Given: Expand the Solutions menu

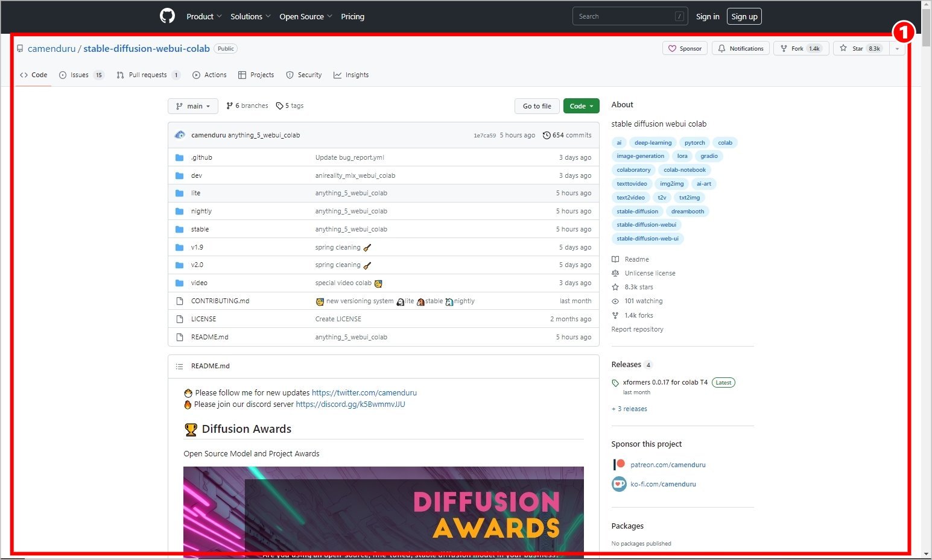Looking at the screenshot, I should pos(250,17).
